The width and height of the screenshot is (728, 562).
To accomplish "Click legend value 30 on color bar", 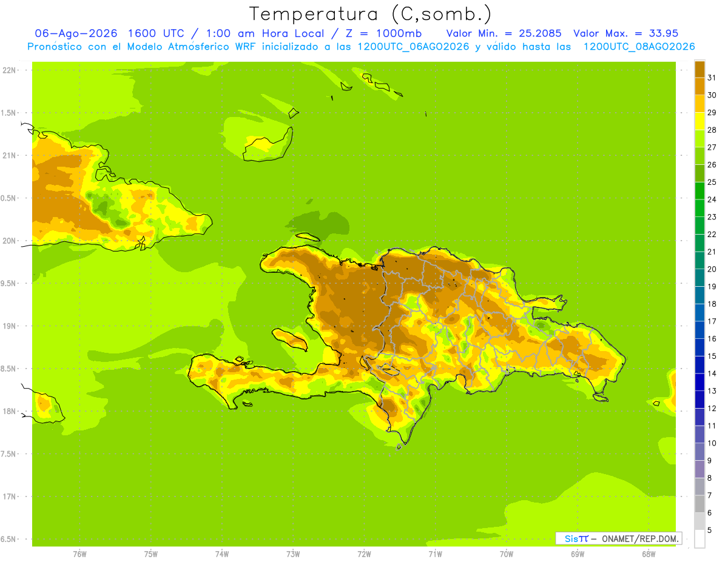I will (x=712, y=95).
